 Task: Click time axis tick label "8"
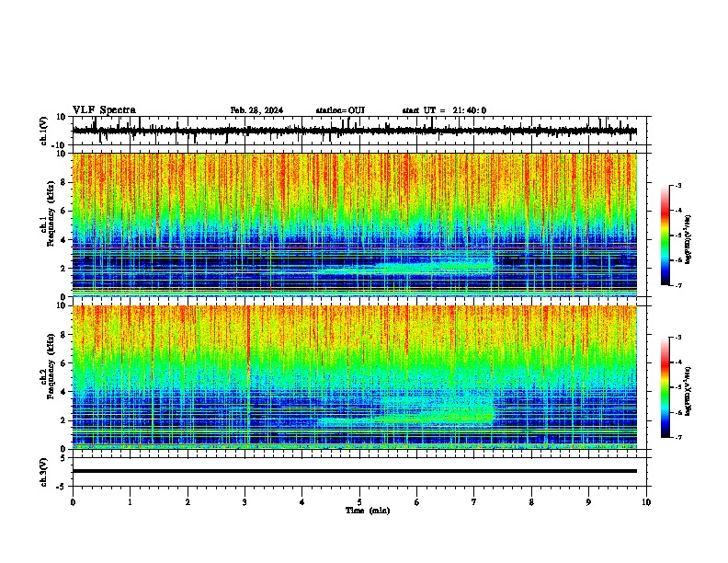click(531, 502)
